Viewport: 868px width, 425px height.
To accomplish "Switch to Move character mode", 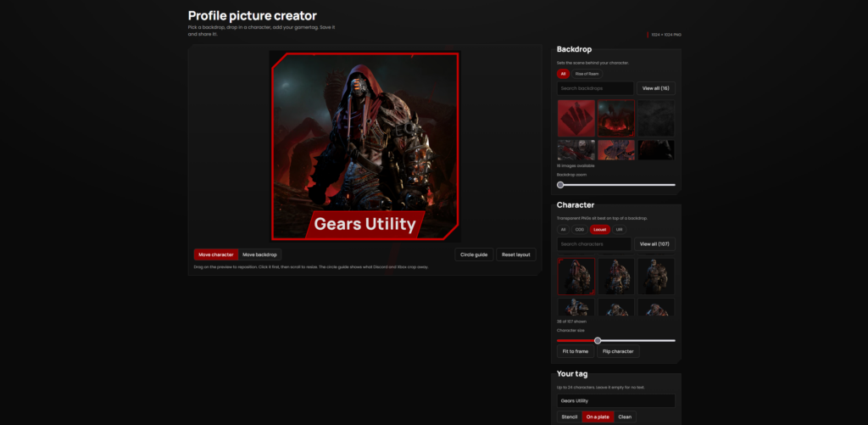I will click(216, 254).
